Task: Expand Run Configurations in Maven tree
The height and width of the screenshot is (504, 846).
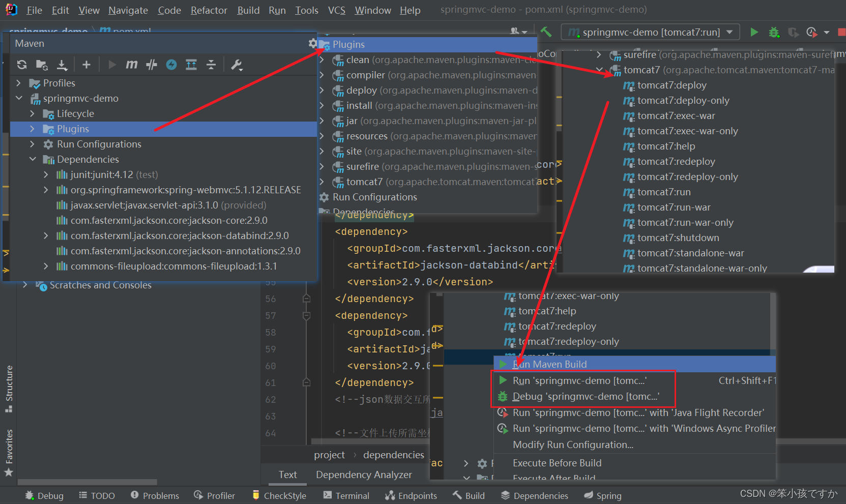Action: (x=33, y=144)
